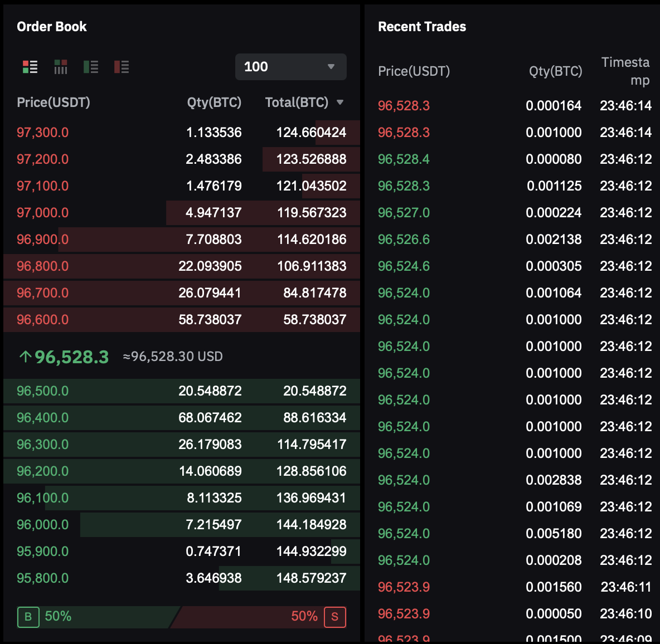Click the S sell ratio icon
The width and height of the screenshot is (660, 644).
pos(335,617)
